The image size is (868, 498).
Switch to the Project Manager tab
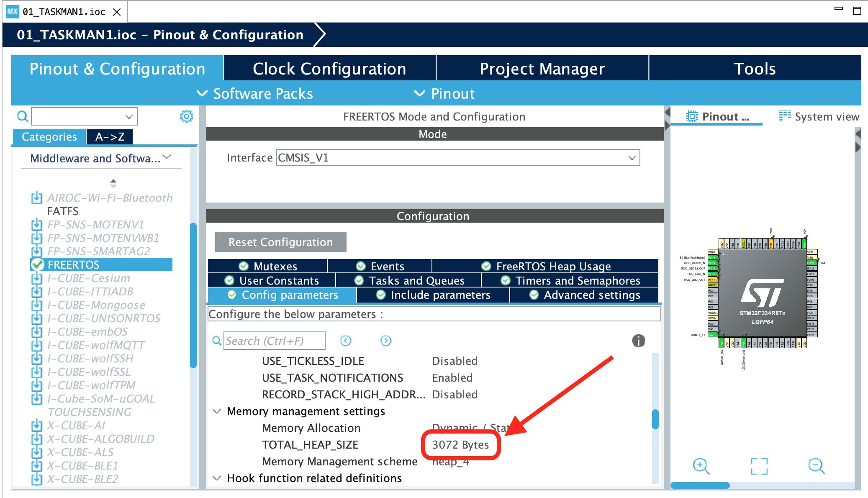[x=542, y=68]
